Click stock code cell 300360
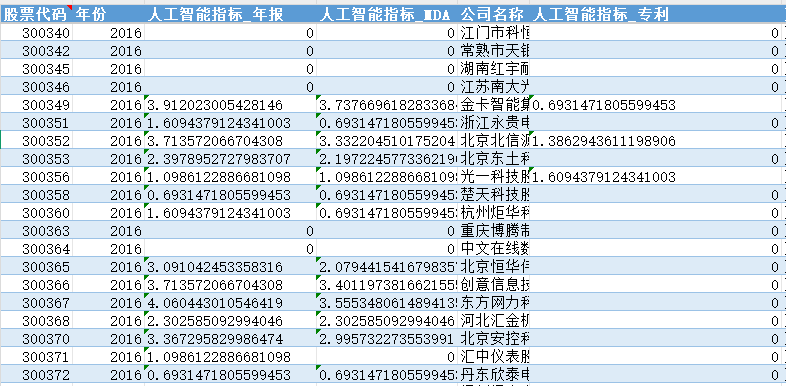The image size is (786, 386). pos(37,213)
